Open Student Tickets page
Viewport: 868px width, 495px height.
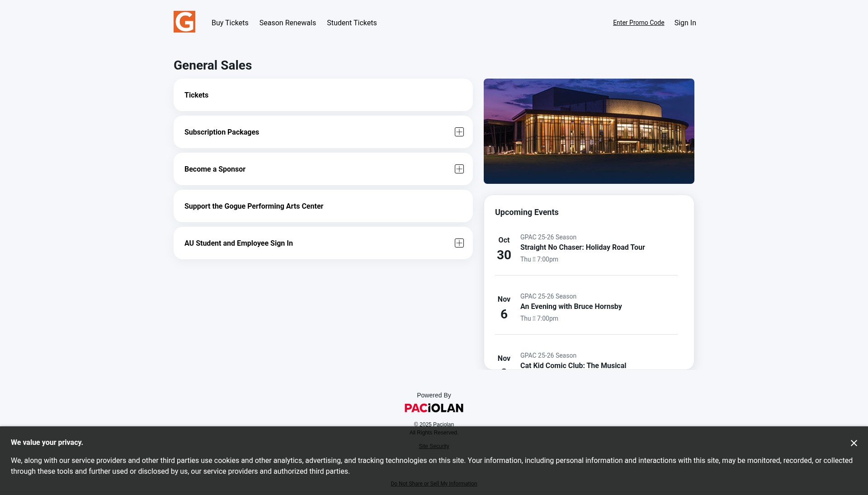352,23
